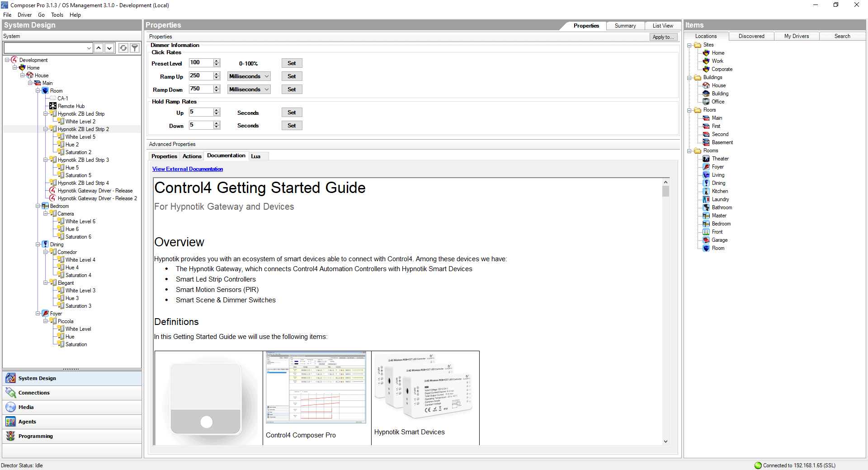Viewport: 868px width, 470px height.
Task: Click the Hypnotik ZB Led Strip 3 icon
Action: click(x=53, y=160)
